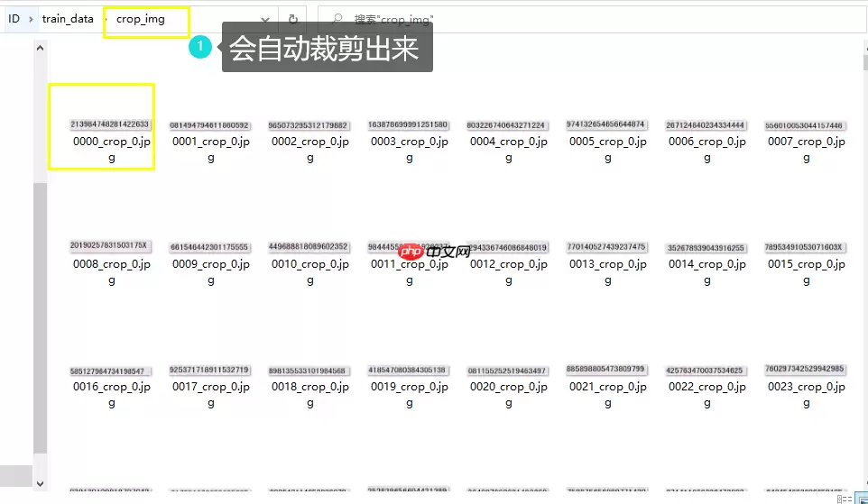Click the left pane scroll up arrow
The height and width of the screenshot is (504, 868).
click(40, 48)
